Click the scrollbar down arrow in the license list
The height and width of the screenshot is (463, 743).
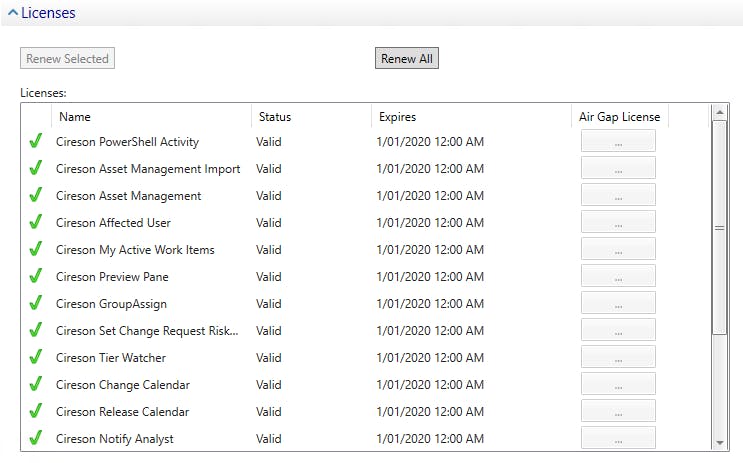pyautogui.click(x=718, y=442)
